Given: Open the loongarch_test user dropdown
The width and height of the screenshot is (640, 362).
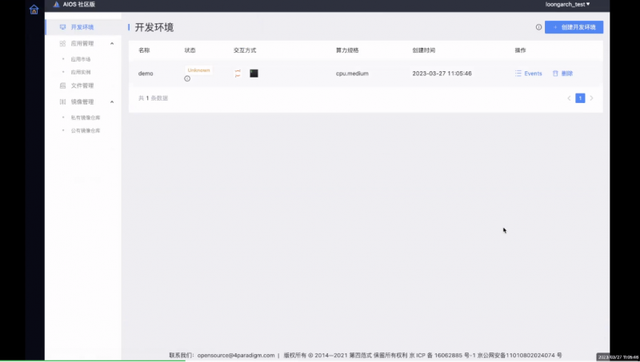Looking at the screenshot, I should (567, 4).
